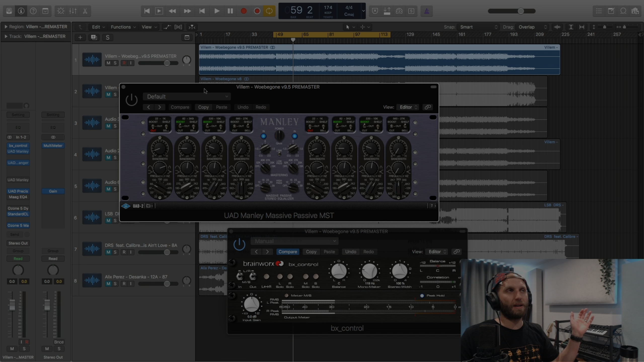Click the Rewind transport button
The image size is (644, 362).
click(172, 11)
